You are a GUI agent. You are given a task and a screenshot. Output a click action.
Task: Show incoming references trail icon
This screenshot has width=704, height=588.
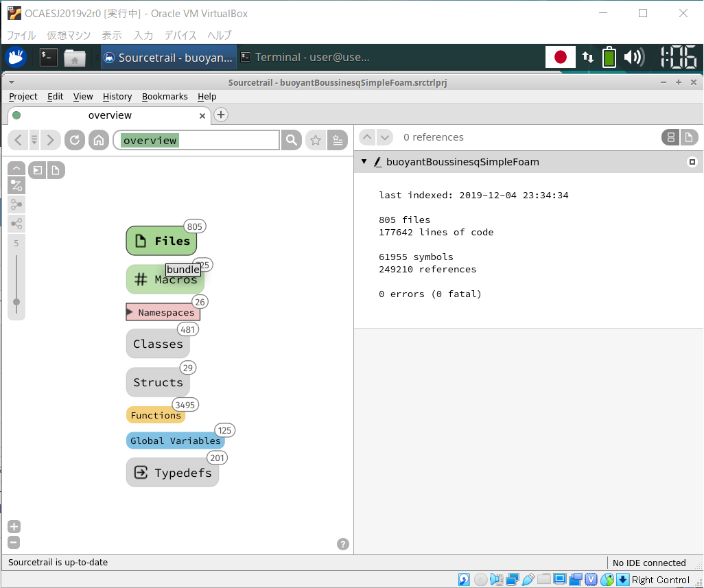coord(16,204)
